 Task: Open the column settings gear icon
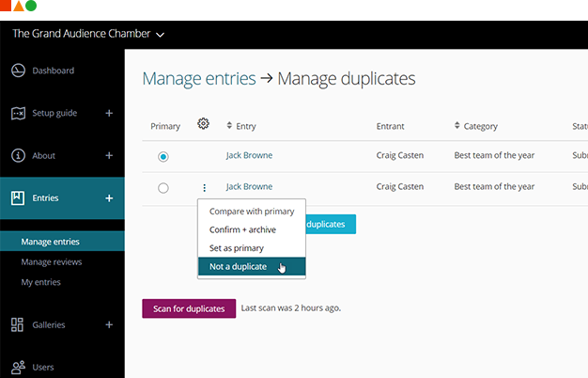(204, 124)
